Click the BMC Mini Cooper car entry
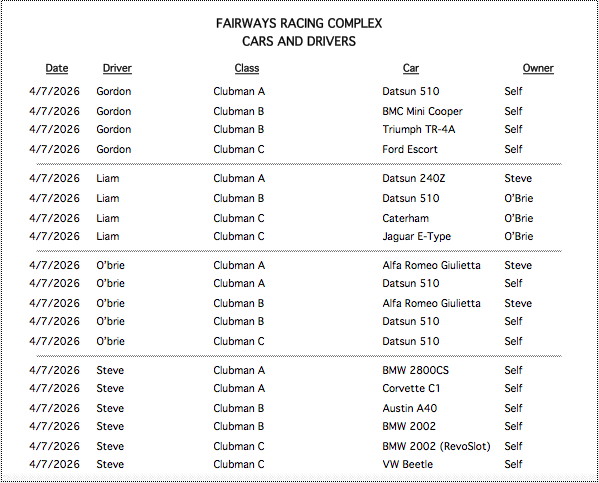 click(423, 111)
